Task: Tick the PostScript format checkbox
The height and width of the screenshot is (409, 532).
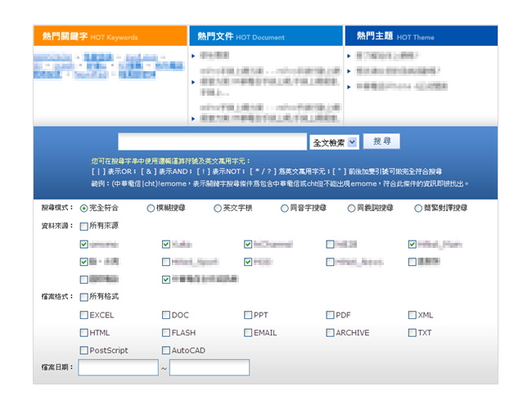Action: click(x=84, y=351)
